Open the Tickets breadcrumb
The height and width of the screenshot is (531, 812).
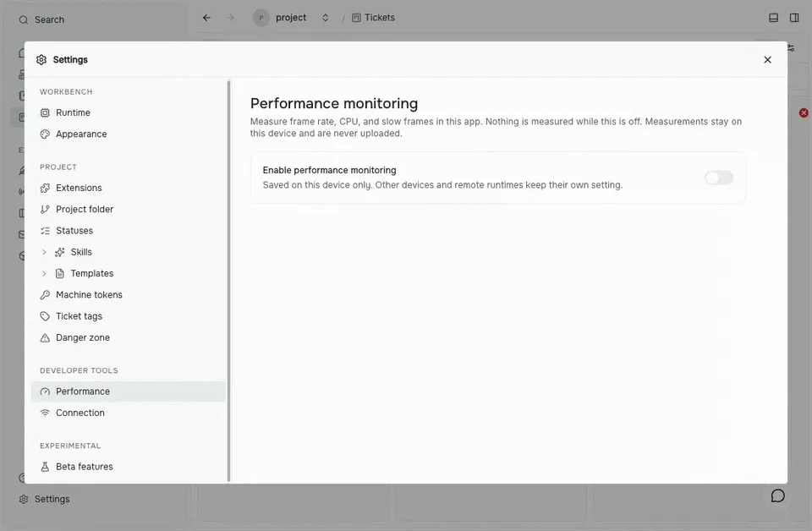coord(373,18)
